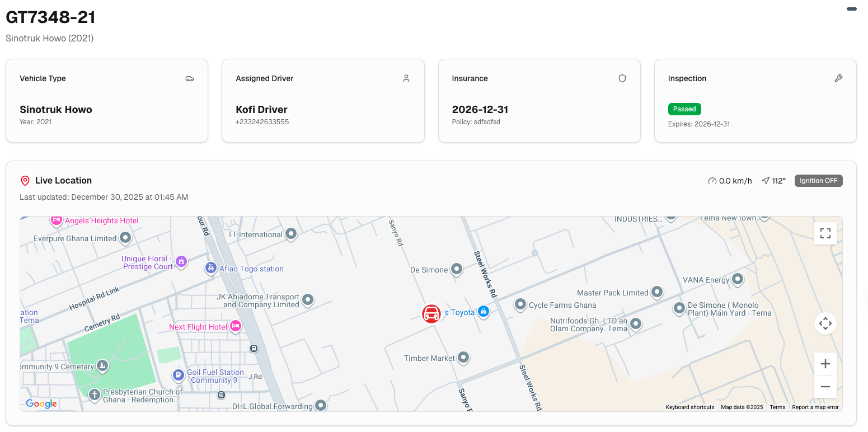Viewport: 868px width, 432px height.
Task: Click the Terms link on the map
Action: click(x=777, y=407)
